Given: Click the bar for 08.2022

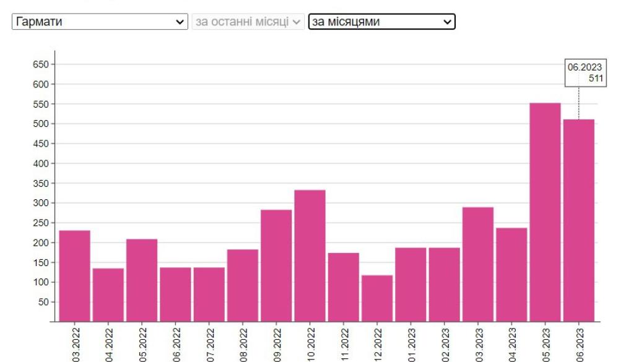Looking at the screenshot, I should [x=243, y=285].
